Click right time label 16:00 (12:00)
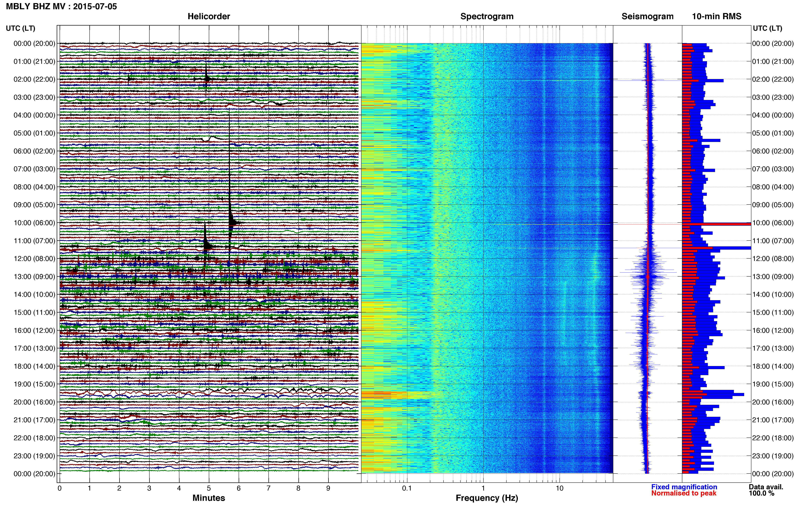The width and height of the screenshot is (812, 508). click(773, 330)
